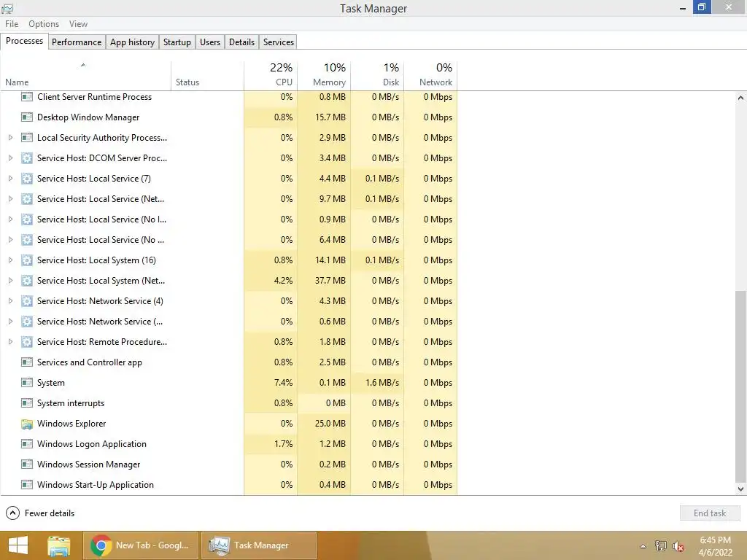Expand Service Host: Local Service (Net...) row

click(10, 199)
